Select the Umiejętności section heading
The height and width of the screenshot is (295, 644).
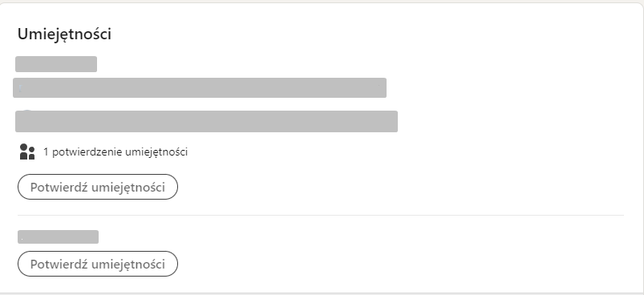tap(64, 34)
